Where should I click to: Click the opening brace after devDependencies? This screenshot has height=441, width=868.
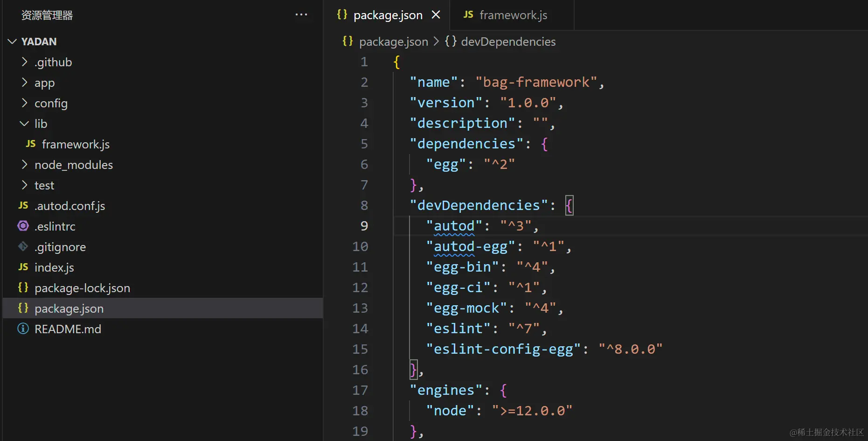point(569,205)
